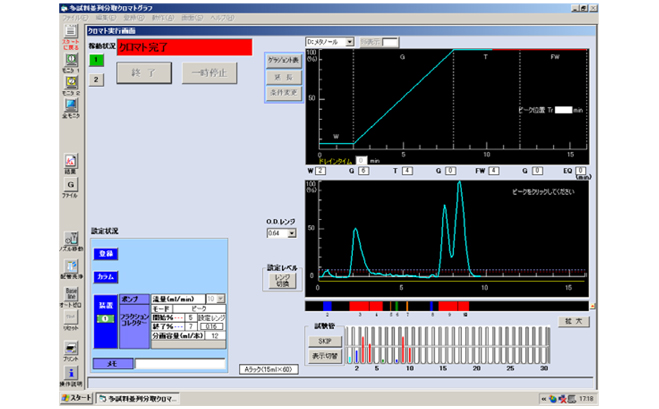Image resolution: width=659 pixels, height=409 pixels.
Task: Click the blue カラム (column) button
Action: click(105, 277)
